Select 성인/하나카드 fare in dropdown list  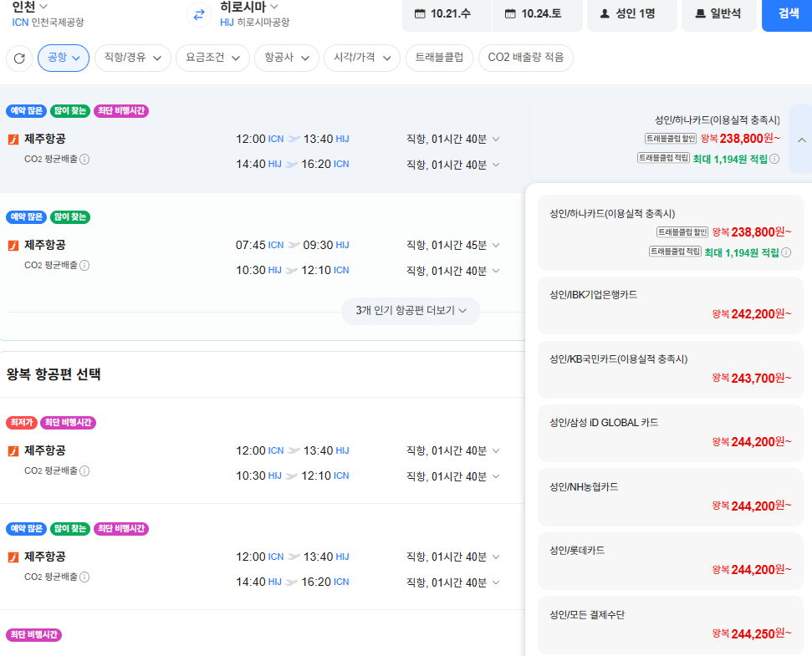pos(670,232)
